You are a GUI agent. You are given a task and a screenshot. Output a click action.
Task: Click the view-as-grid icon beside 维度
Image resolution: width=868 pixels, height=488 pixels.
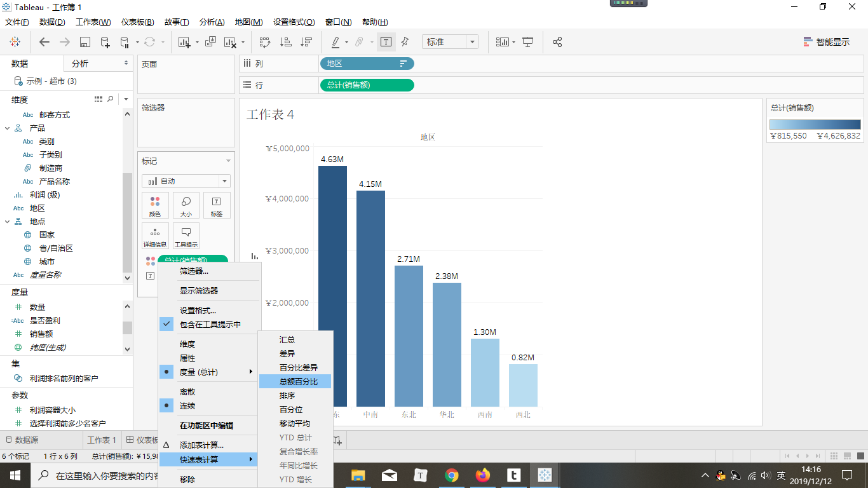tap(98, 99)
